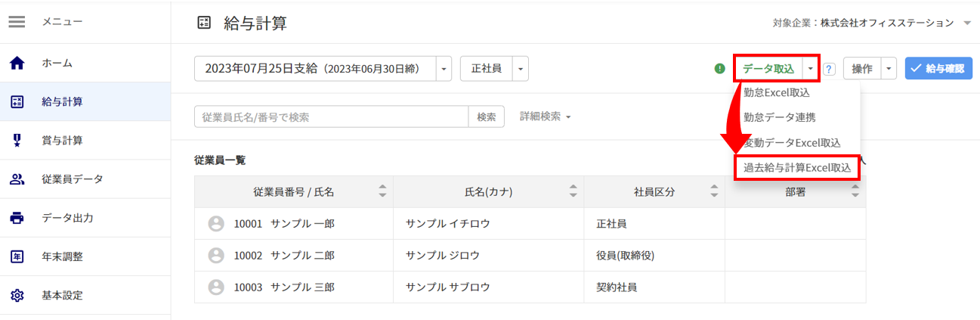Expand the payment date dropdown arrow
The image size is (980, 320).
(x=444, y=69)
